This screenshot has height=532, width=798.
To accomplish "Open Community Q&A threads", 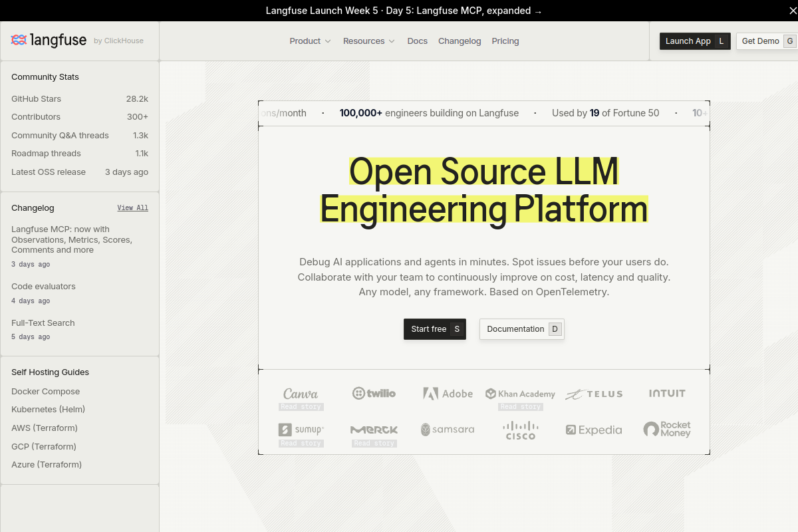I will (x=80, y=135).
